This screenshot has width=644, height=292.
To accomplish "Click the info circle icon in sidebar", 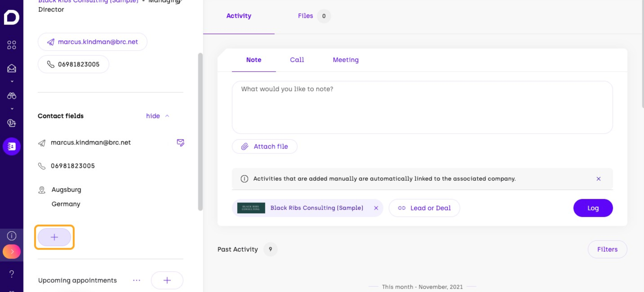I will tap(11, 236).
